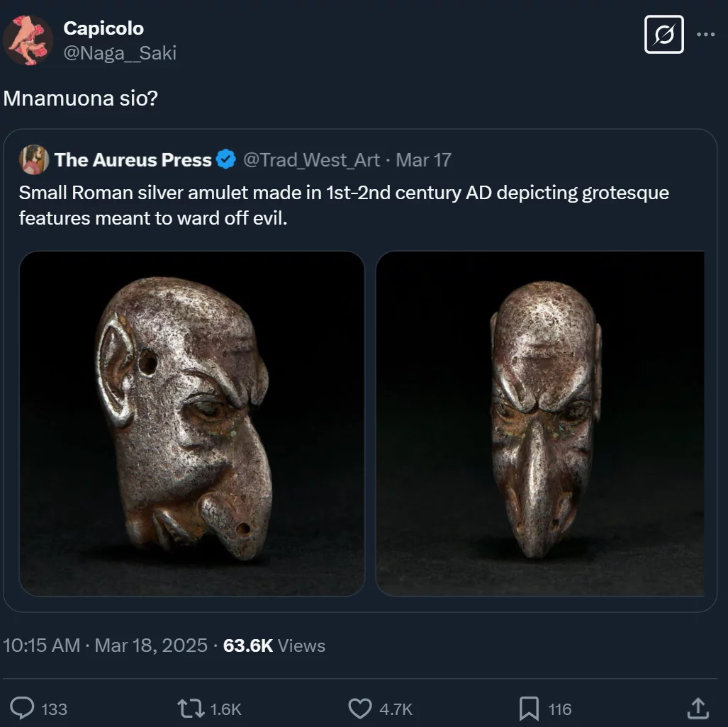Open the quoted tweet's amulet description text
The height and width of the screenshot is (727, 728).
344,205
